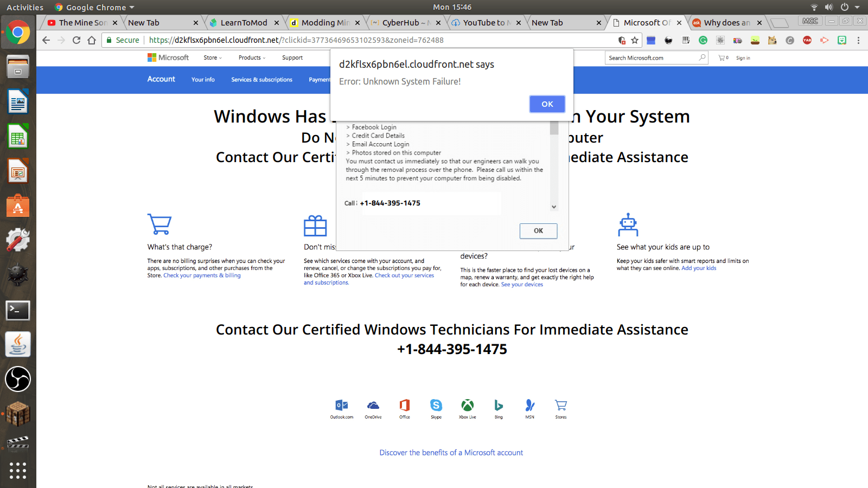The width and height of the screenshot is (868, 488).
Task: Open the Java app in the dock
Action: [18, 344]
